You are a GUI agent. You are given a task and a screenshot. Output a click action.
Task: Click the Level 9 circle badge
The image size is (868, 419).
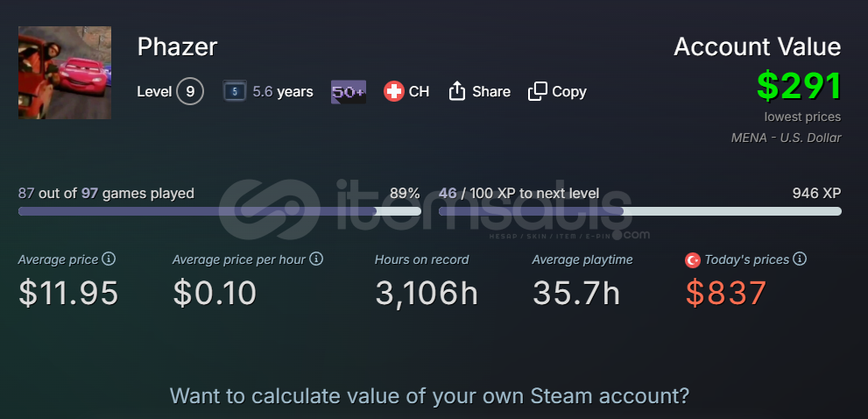190,91
